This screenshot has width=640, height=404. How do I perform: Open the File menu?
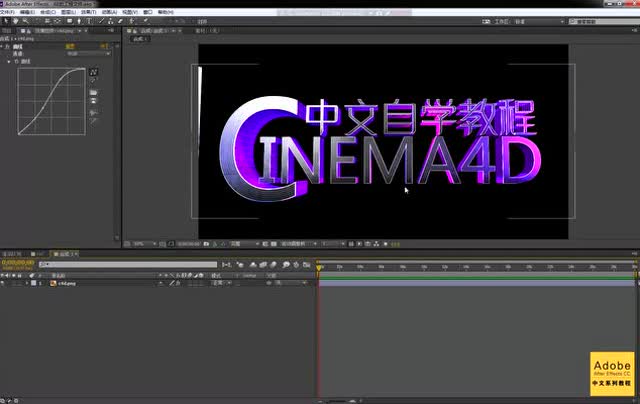[7, 12]
